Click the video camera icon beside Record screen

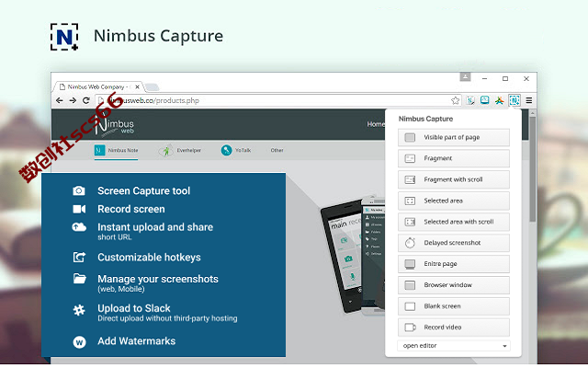(x=79, y=209)
